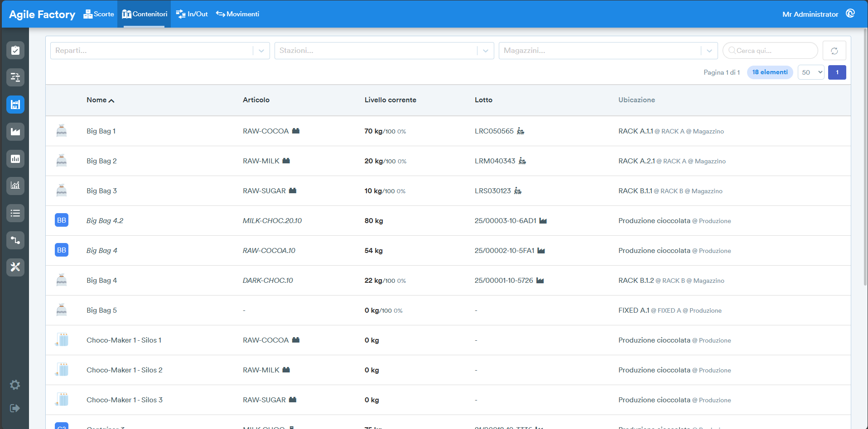Click the Big Bag 5 sack icon
This screenshot has width=868, height=429.
[62, 310]
